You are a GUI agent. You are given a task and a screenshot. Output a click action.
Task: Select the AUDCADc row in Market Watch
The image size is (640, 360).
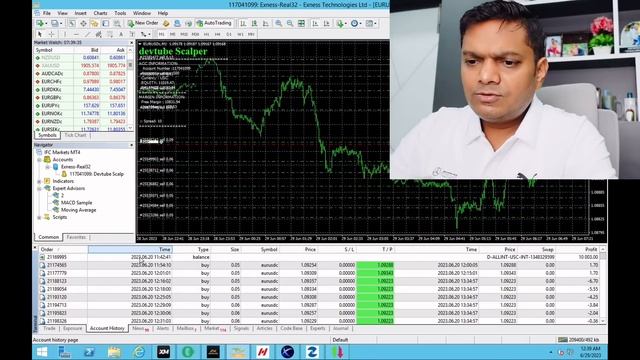pyautogui.click(x=81, y=74)
